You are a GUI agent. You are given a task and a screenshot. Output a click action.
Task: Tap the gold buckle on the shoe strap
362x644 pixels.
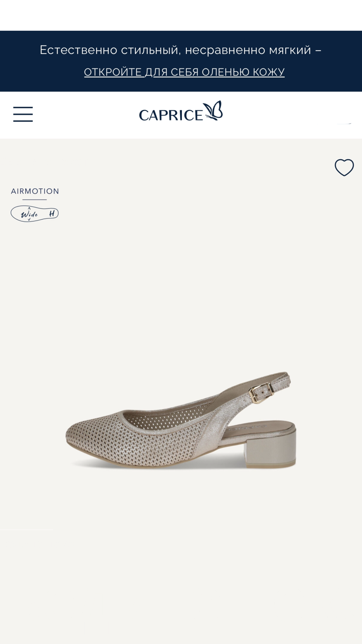(x=261, y=393)
